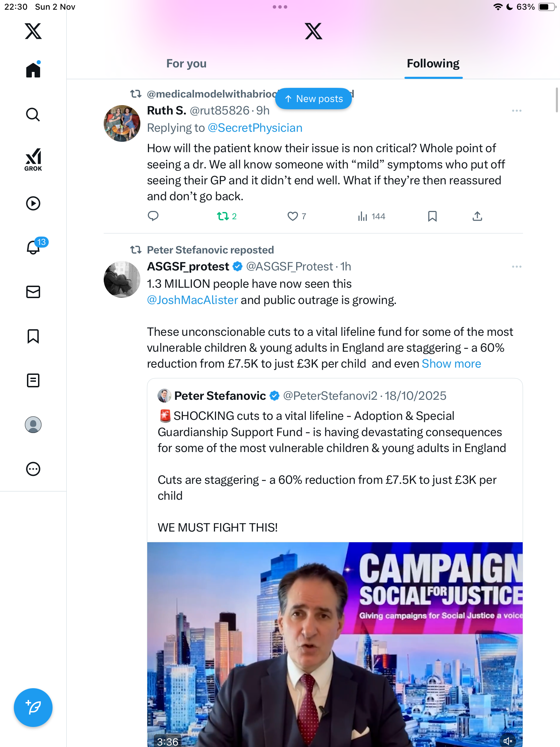Screen dimensions: 560x747
Task: Open the search magnifier in sidebar
Action: point(33,114)
